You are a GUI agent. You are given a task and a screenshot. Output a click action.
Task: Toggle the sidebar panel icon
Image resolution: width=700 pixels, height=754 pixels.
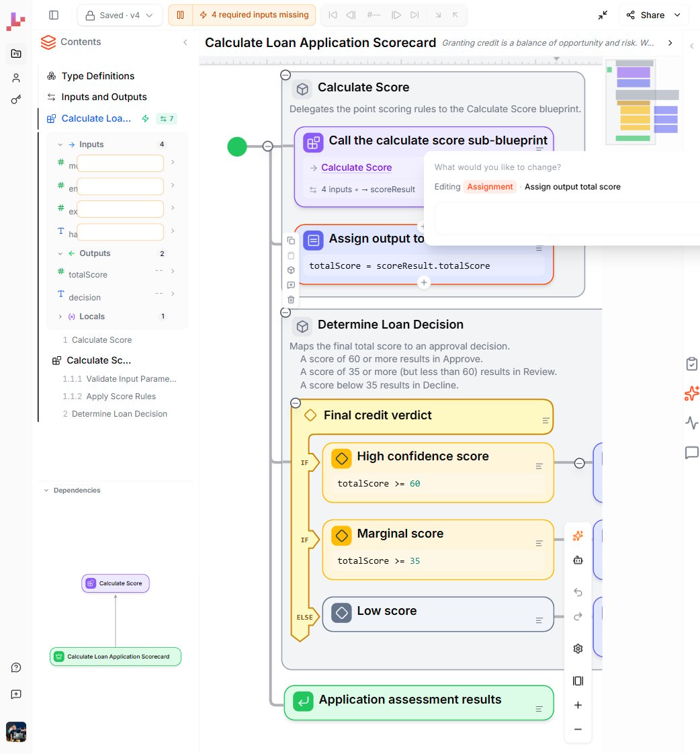[x=54, y=15]
